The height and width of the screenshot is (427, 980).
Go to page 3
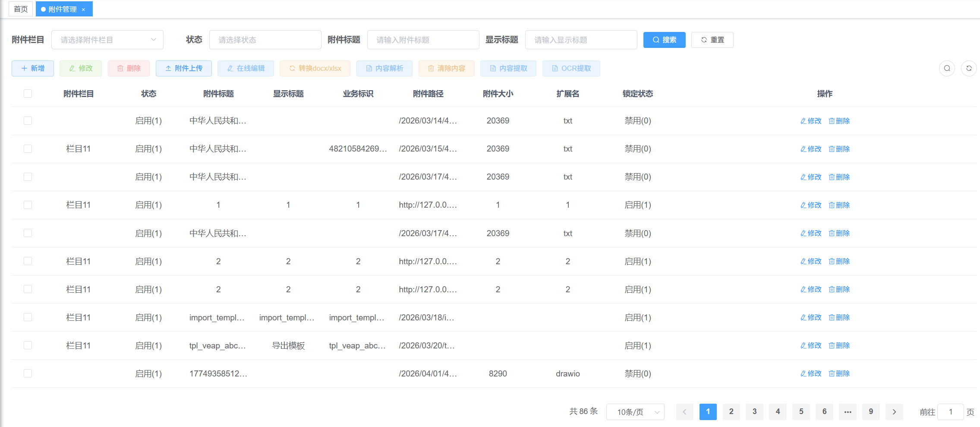point(754,412)
